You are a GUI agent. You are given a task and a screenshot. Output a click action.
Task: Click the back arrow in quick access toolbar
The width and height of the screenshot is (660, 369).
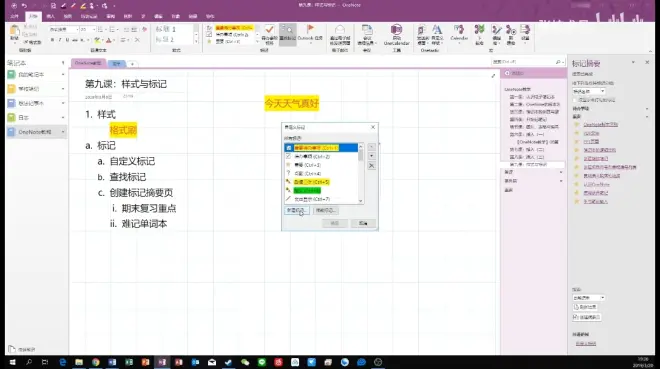point(14,6)
